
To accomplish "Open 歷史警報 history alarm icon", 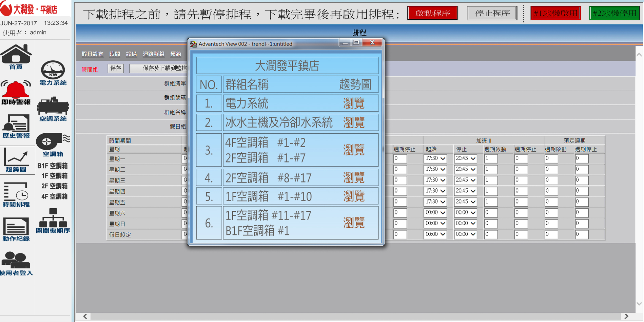I will tap(16, 127).
